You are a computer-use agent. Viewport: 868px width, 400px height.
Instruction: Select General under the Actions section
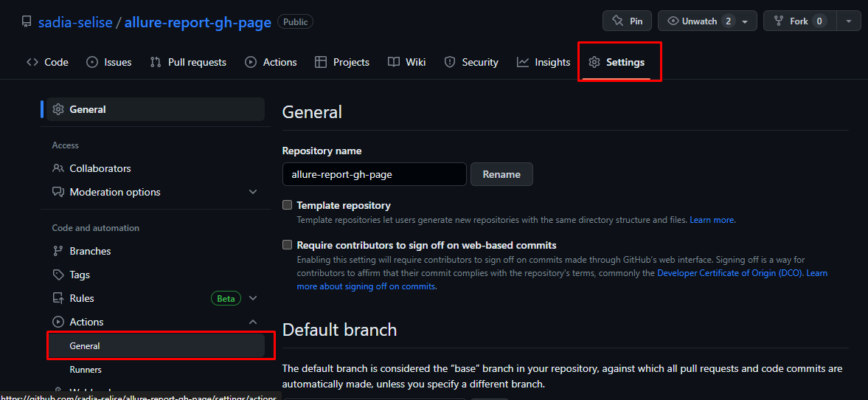click(156, 345)
